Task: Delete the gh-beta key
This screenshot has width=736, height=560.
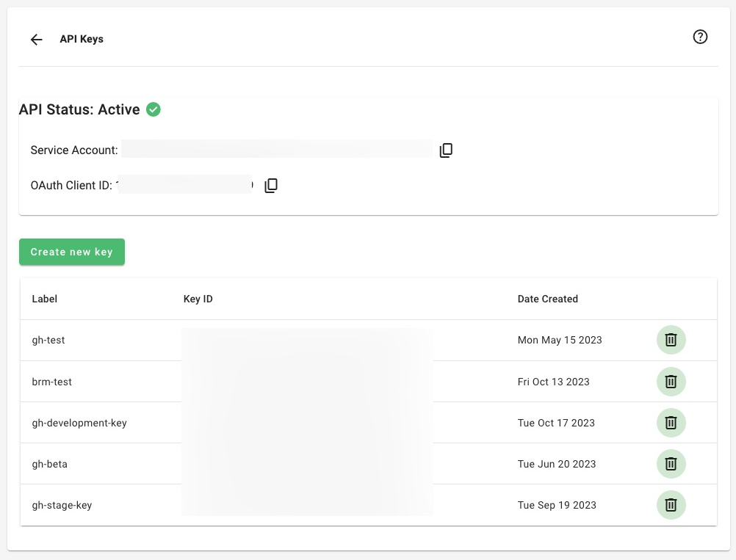Action: click(x=671, y=464)
